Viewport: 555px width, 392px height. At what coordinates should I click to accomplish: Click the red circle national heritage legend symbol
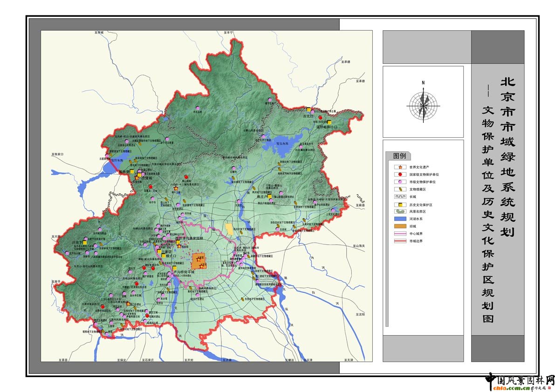[x=399, y=174]
